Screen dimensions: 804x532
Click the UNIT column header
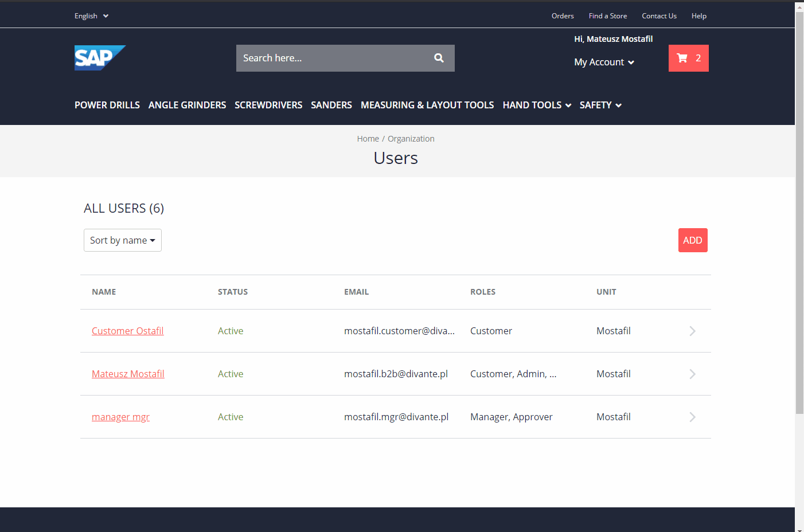[x=606, y=292]
